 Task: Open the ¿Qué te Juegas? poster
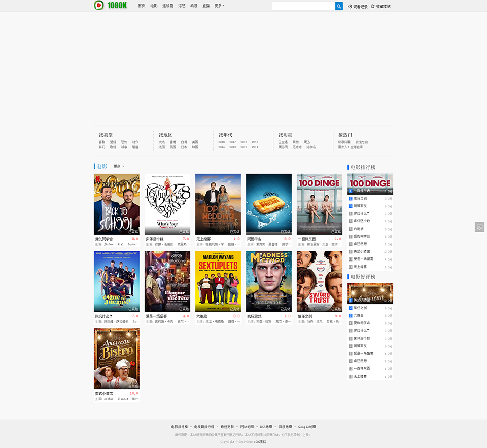click(x=117, y=281)
